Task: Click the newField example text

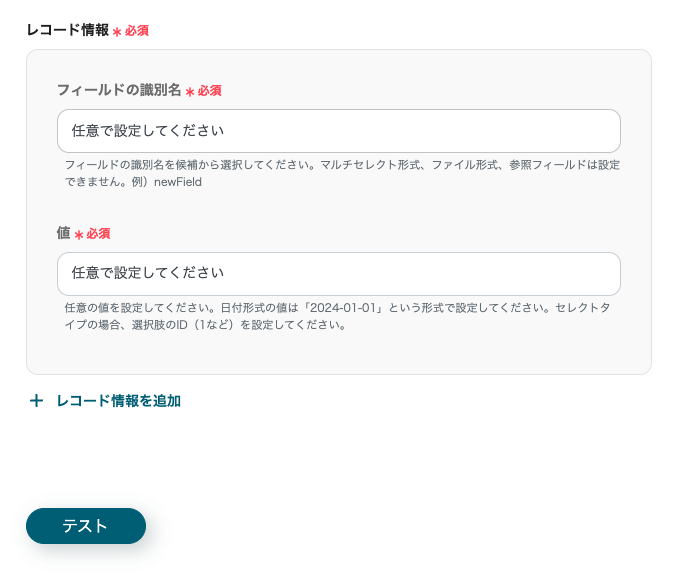Action: coord(178,182)
